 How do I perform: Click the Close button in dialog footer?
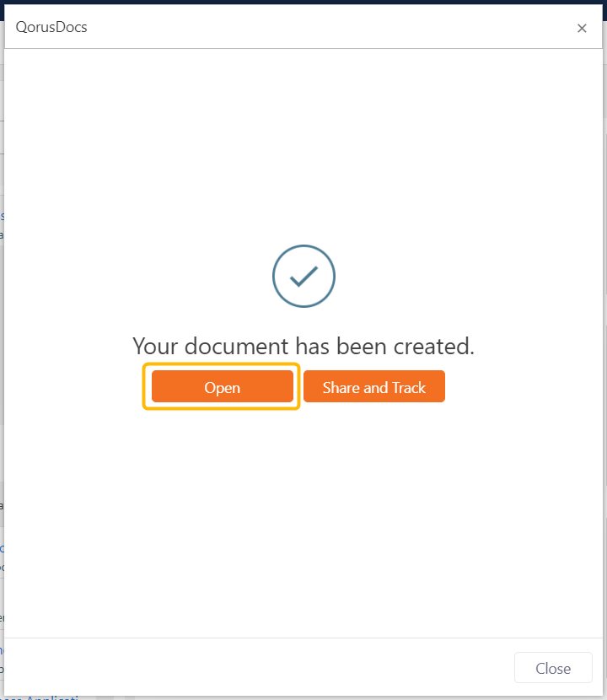point(553,668)
